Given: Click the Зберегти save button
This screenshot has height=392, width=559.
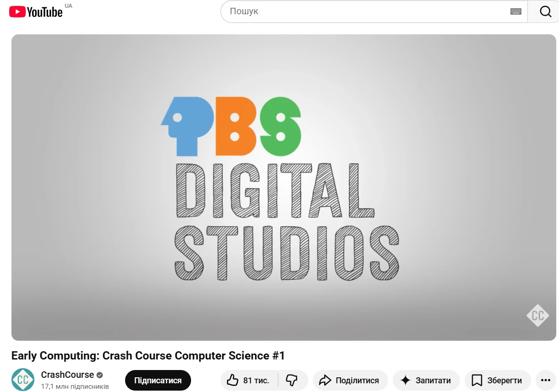Looking at the screenshot, I should click(x=498, y=381).
